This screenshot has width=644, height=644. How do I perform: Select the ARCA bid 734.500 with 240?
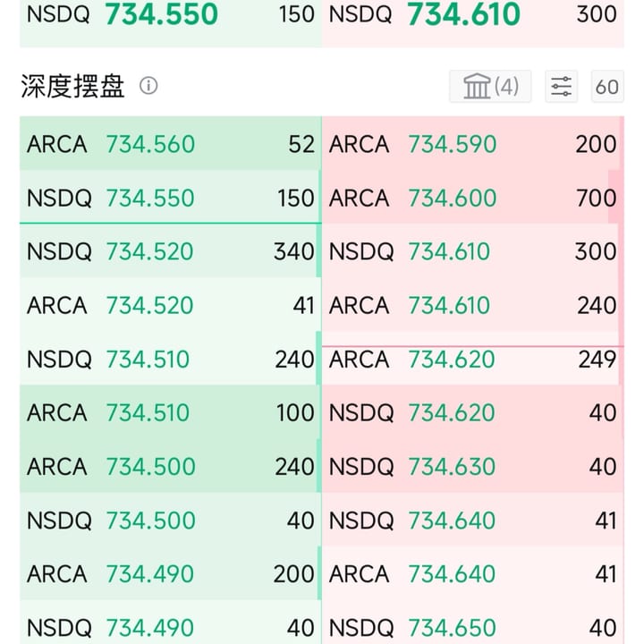171,466
